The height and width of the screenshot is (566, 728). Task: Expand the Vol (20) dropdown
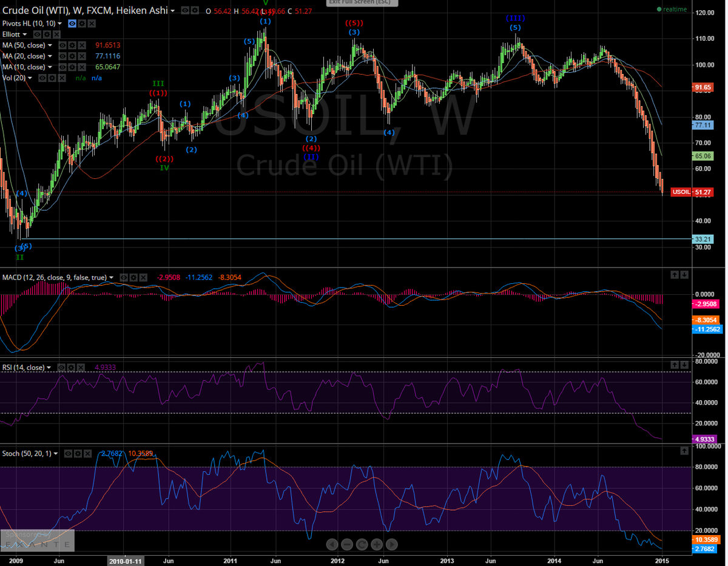[x=30, y=78]
